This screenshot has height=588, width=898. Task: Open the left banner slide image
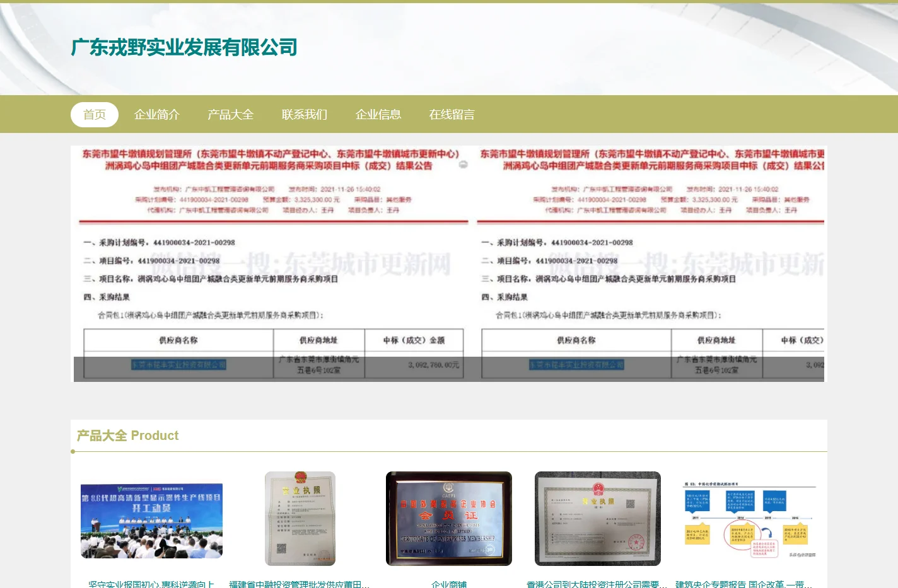click(271, 264)
